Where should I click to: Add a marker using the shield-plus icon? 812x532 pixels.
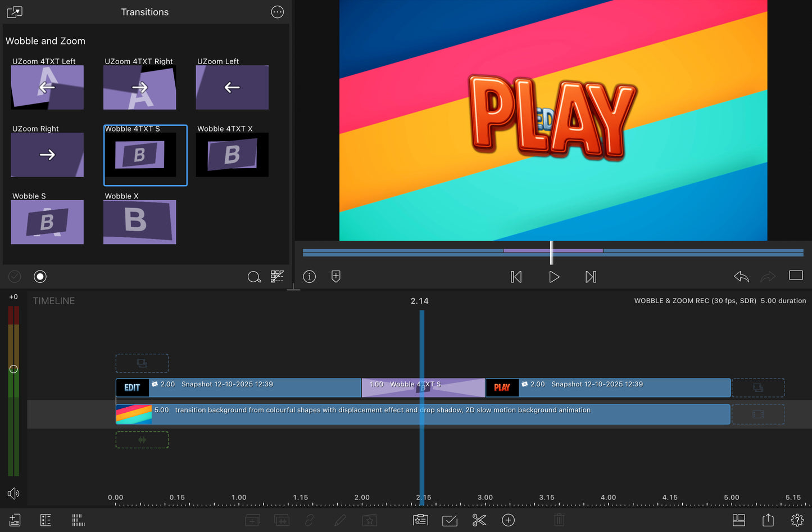coord(335,276)
